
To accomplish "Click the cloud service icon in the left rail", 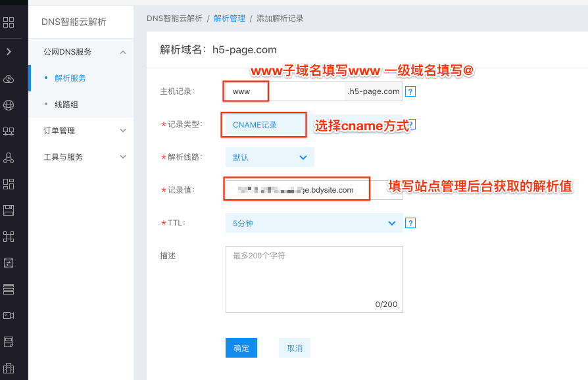I will [9, 79].
